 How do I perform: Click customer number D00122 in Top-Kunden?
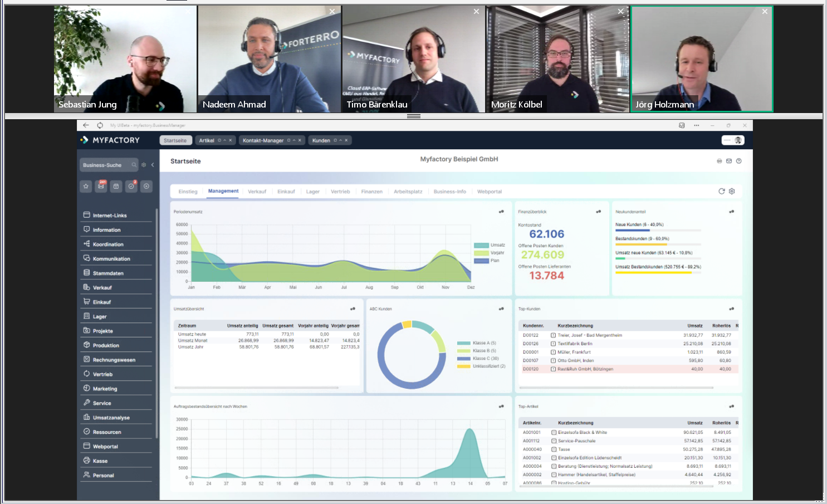coord(531,335)
